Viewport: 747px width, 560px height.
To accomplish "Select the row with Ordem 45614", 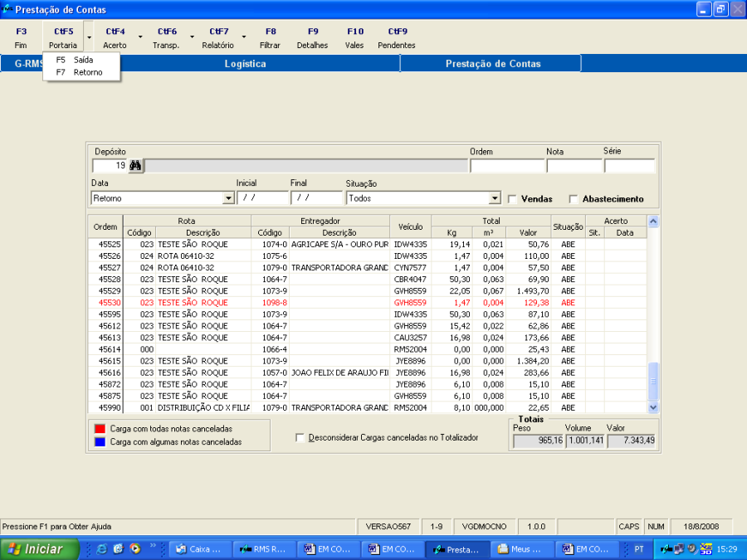I will pos(368,349).
